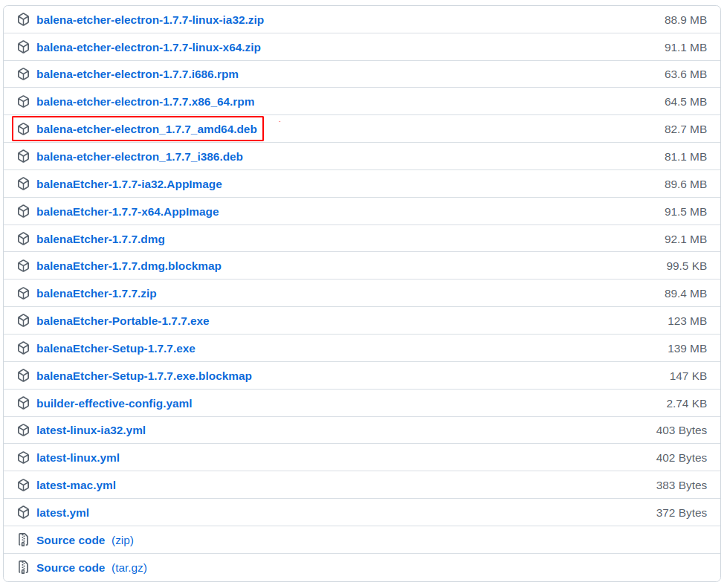This screenshot has width=727, height=588.
Task: Click package icon next to latest.yml
Action: pyautogui.click(x=23, y=512)
